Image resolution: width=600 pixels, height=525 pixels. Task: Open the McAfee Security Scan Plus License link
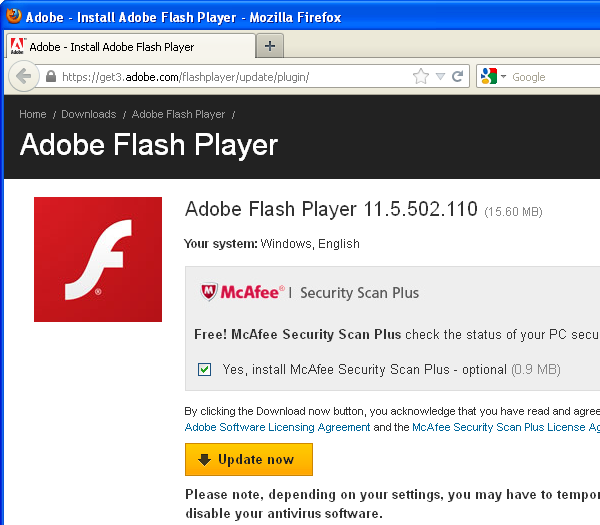(x=506, y=427)
